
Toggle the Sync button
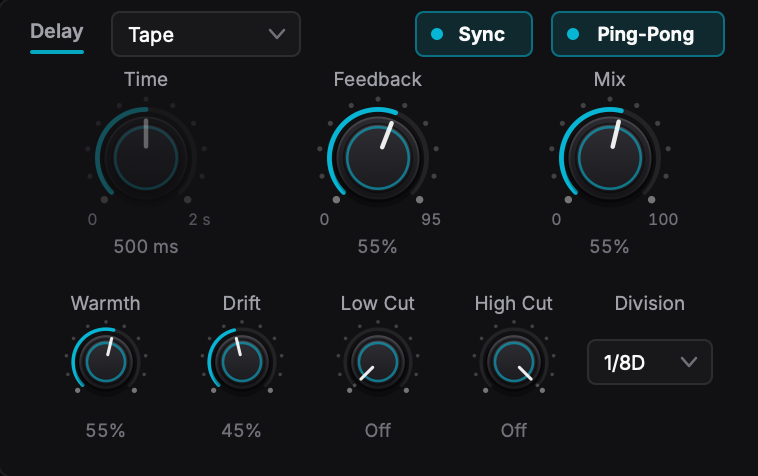point(474,34)
